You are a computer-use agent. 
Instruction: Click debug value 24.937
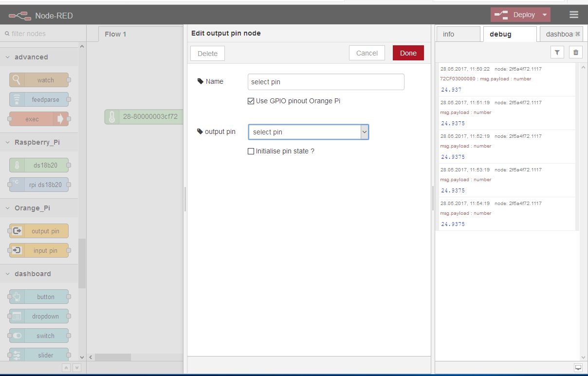pos(451,90)
